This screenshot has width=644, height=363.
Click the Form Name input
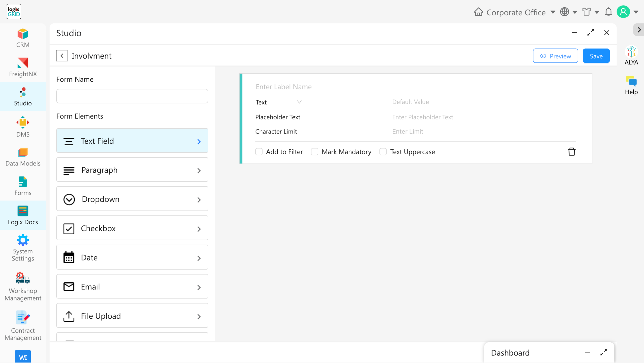point(132,96)
